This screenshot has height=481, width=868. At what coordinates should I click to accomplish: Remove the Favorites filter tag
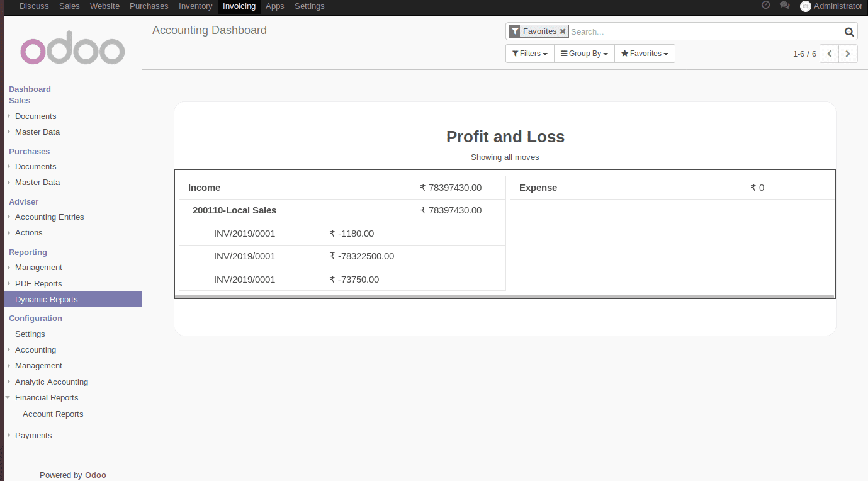tap(563, 31)
